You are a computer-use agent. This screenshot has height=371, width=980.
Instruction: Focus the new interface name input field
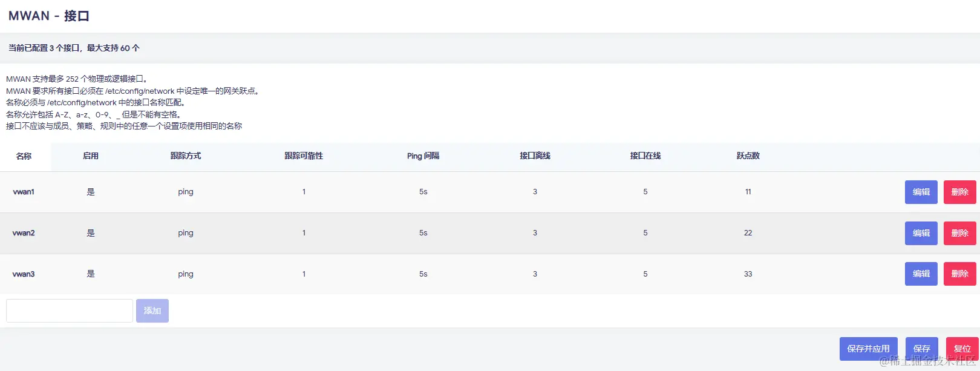(x=70, y=310)
